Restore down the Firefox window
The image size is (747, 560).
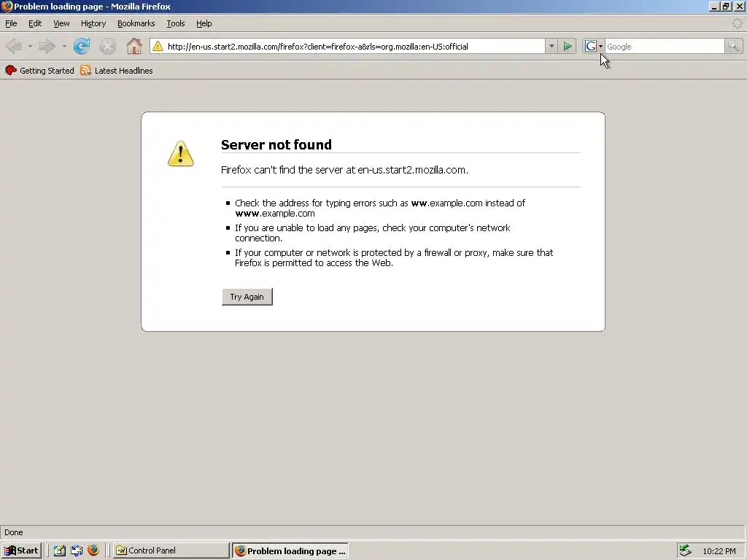[726, 6]
